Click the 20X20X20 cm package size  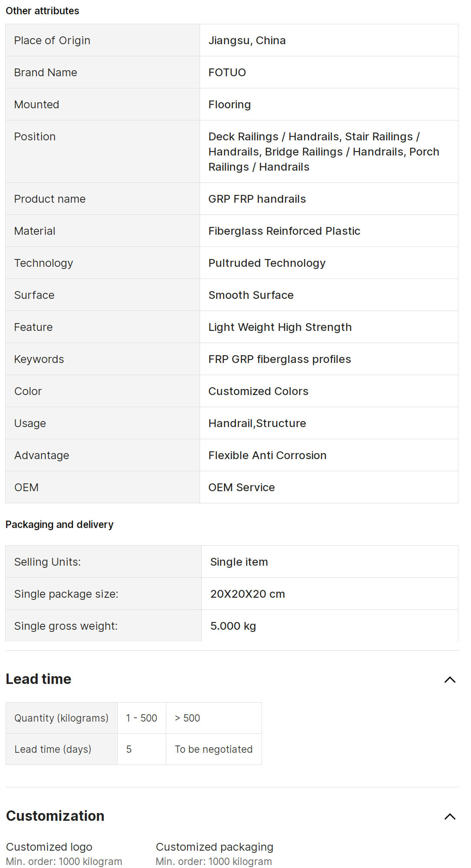247,594
